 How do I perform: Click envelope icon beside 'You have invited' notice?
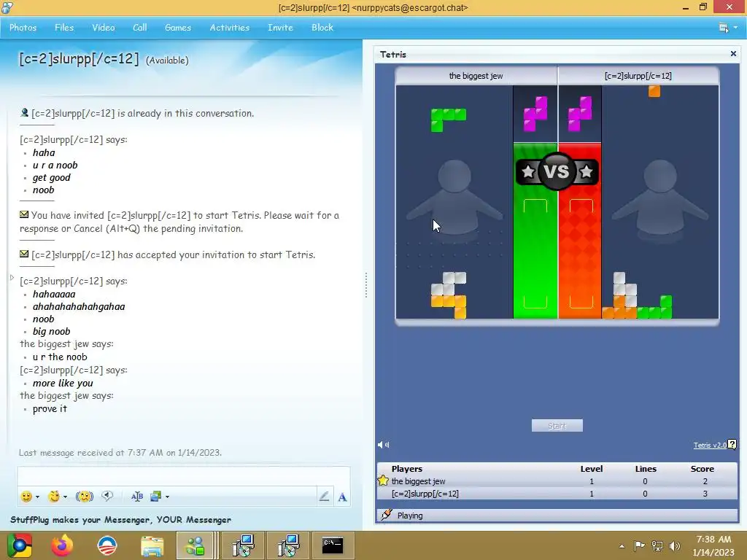pyautogui.click(x=24, y=215)
